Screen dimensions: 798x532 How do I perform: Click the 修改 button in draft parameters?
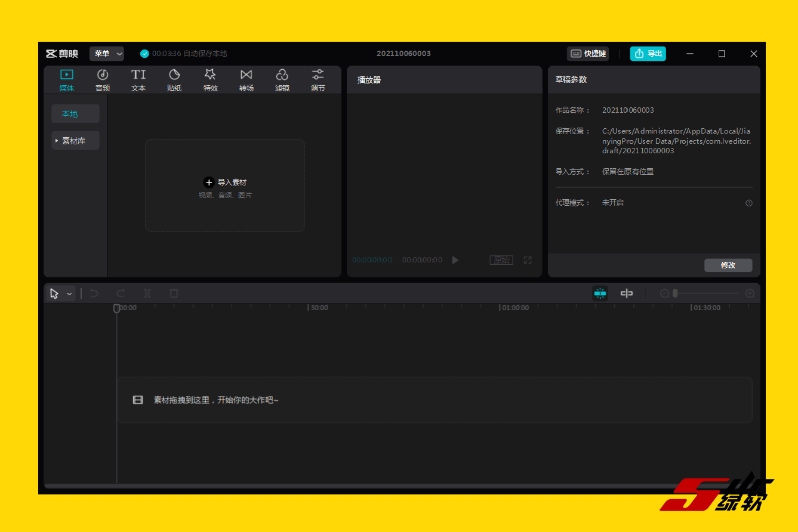coord(728,265)
